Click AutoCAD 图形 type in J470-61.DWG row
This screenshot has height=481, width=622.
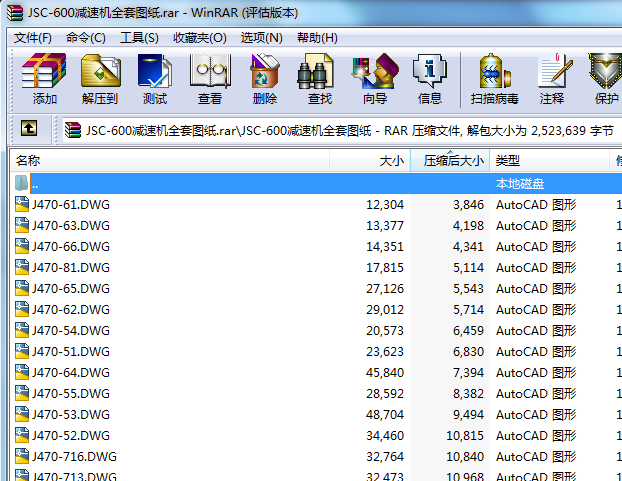coord(536,205)
